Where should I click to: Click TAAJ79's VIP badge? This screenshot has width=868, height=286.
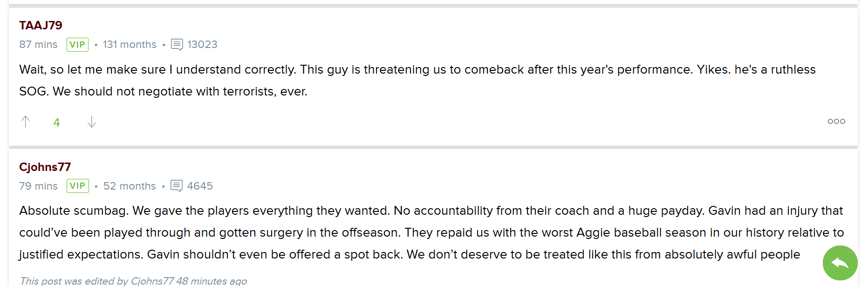point(77,44)
